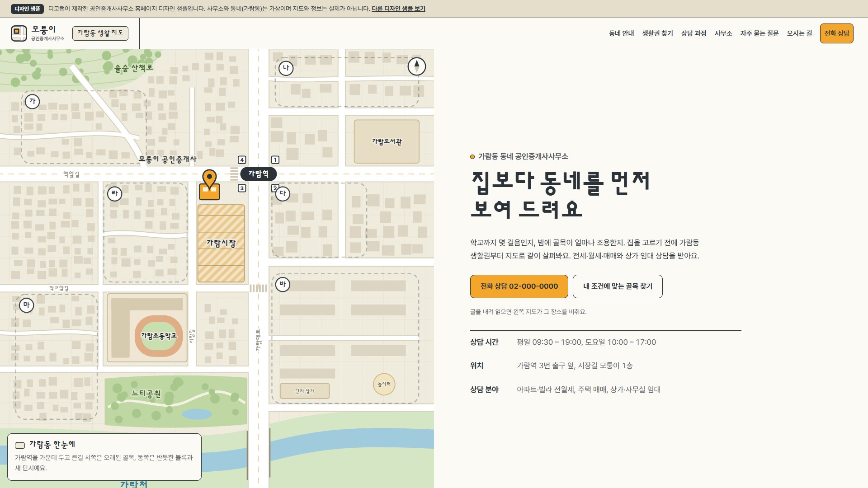Click the 가람역 station label on map

(x=259, y=174)
